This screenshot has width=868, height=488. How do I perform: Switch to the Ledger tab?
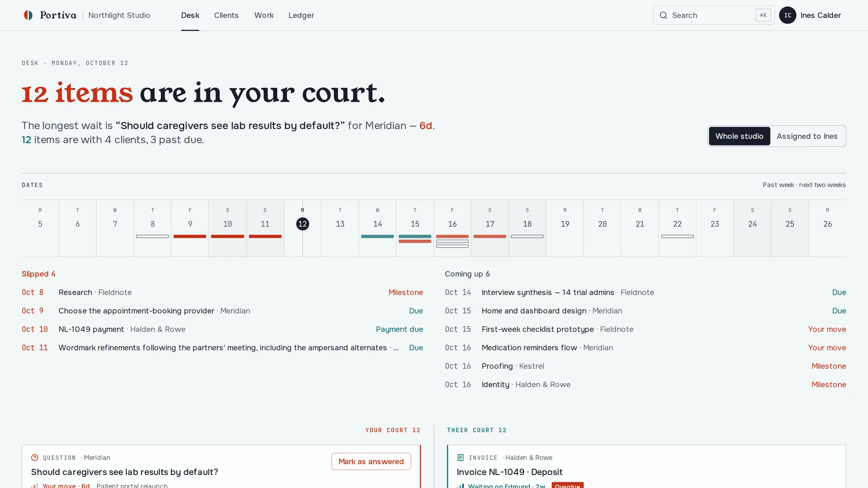[301, 15]
